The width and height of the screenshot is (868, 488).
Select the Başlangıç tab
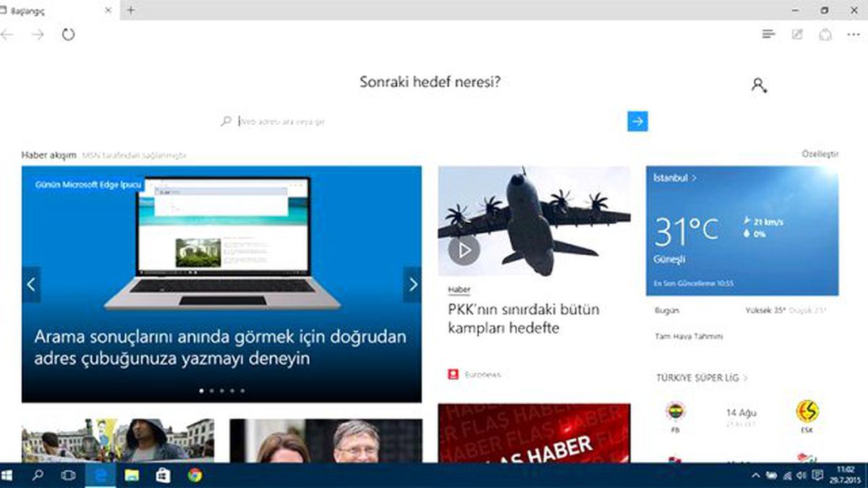pyautogui.click(x=58, y=10)
